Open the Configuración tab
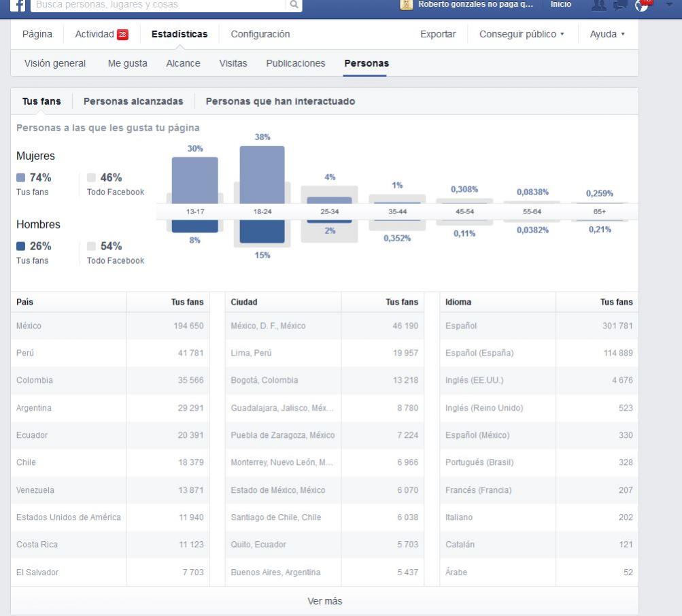 (x=260, y=34)
